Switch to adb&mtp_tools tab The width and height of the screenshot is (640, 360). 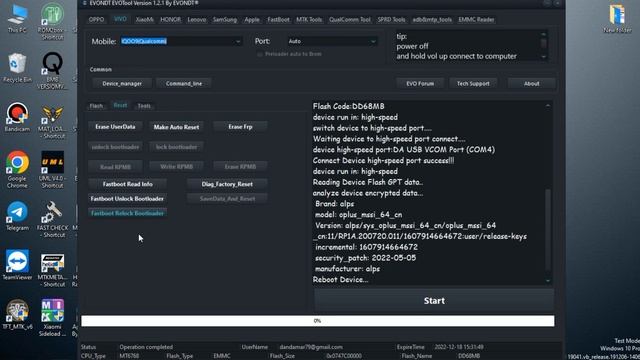[432, 20]
